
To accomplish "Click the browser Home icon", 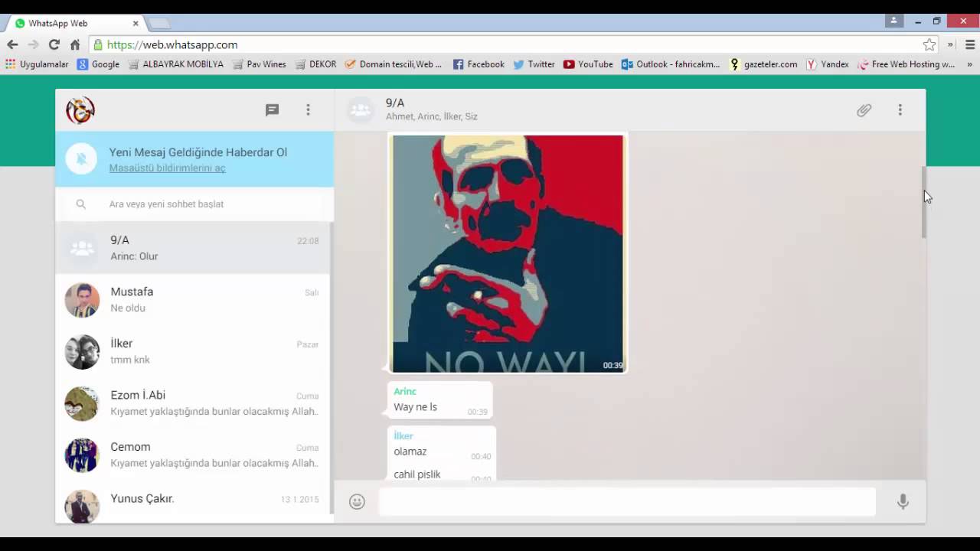I will pyautogui.click(x=75, y=45).
